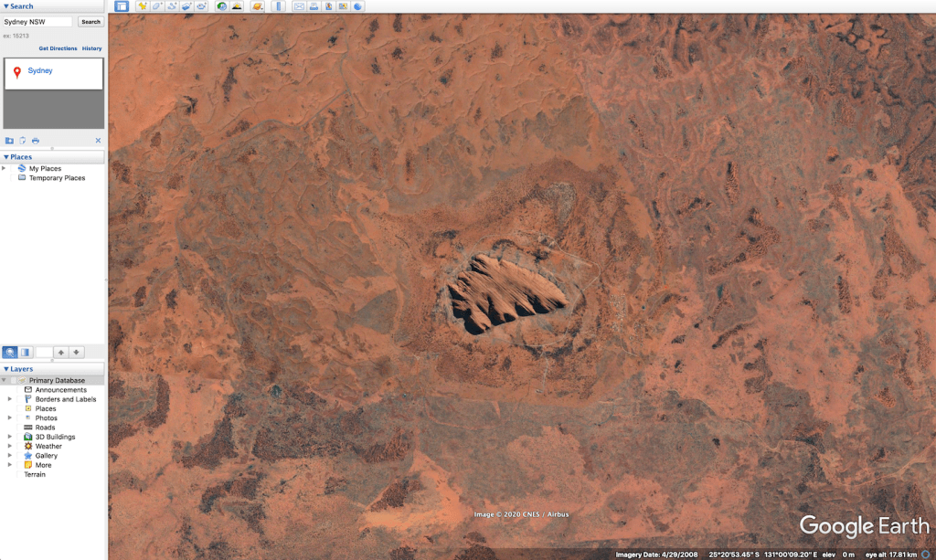Viewport: 936px width, 560px height.
Task: Click the Record a Tour icon
Action: coord(201,6)
